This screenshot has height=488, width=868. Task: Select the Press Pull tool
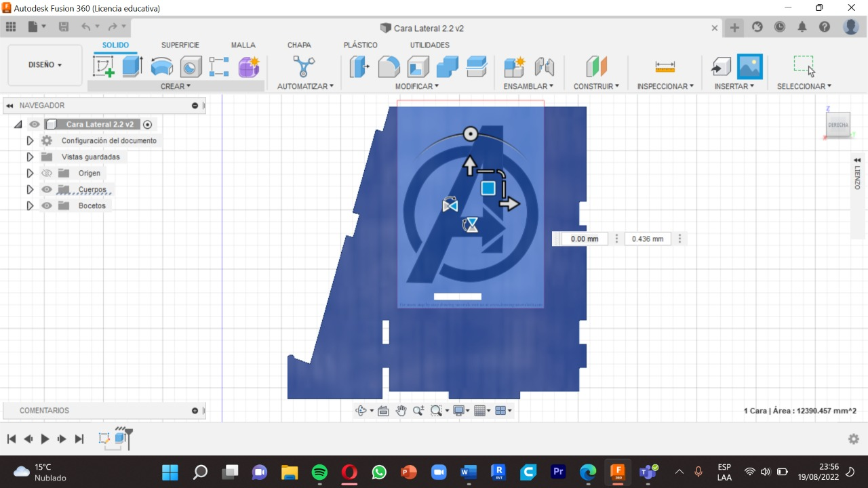coord(359,66)
